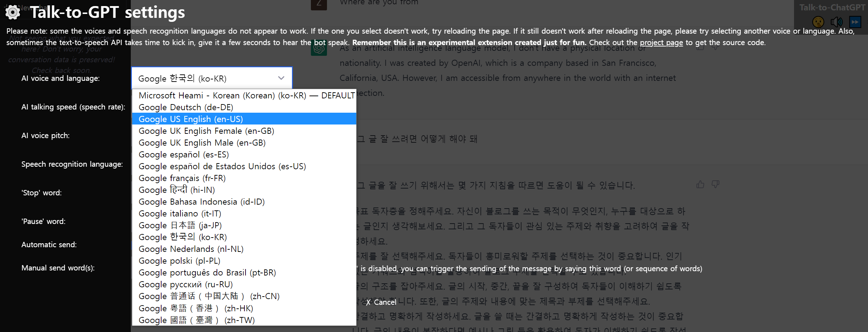Click the 'AI voice and language:' label
Screen dimensions: 868x332
coord(60,78)
